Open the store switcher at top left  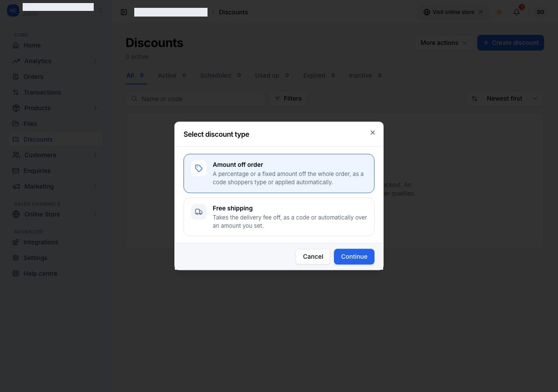click(55, 10)
